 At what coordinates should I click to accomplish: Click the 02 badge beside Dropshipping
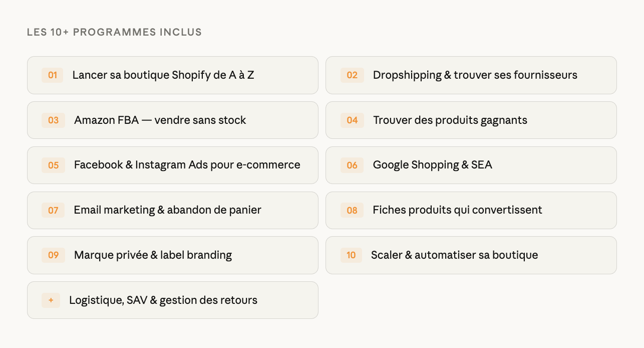coord(352,75)
